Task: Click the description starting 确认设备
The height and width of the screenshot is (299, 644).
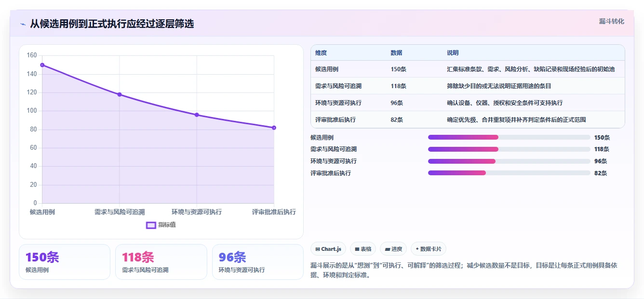Action: coord(505,103)
